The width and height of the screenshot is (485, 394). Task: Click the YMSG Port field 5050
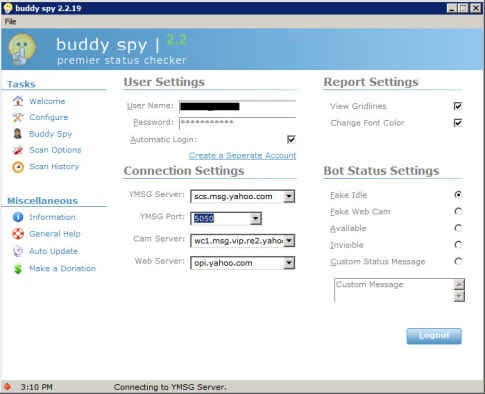[x=221, y=219]
